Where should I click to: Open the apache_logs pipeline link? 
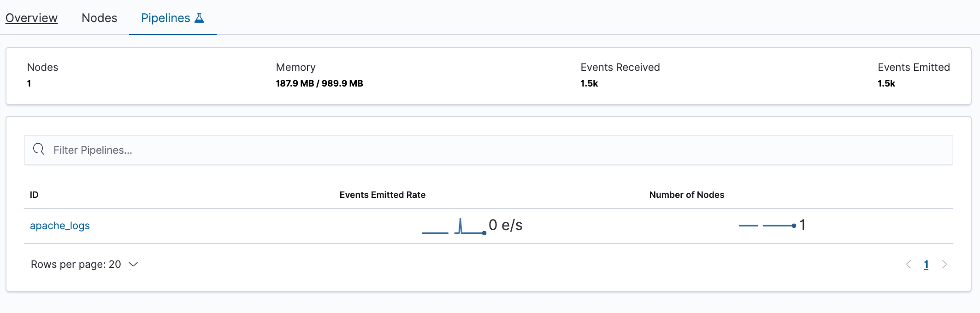click(x=60, y=226)
